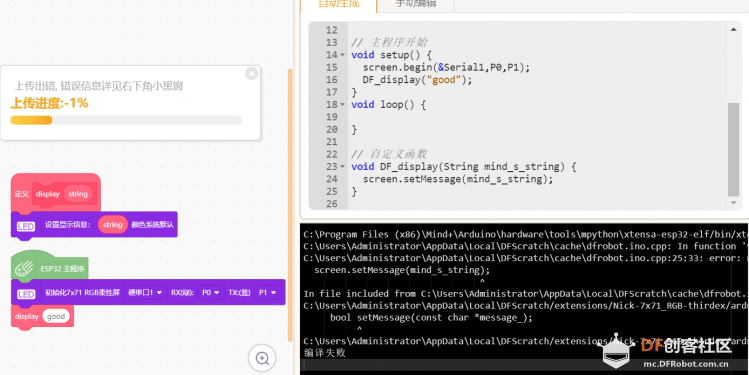Screen dimensions: 749x375
Task: Switch to the 手动编辑 code tab
Action: click(x=416, y=4)
